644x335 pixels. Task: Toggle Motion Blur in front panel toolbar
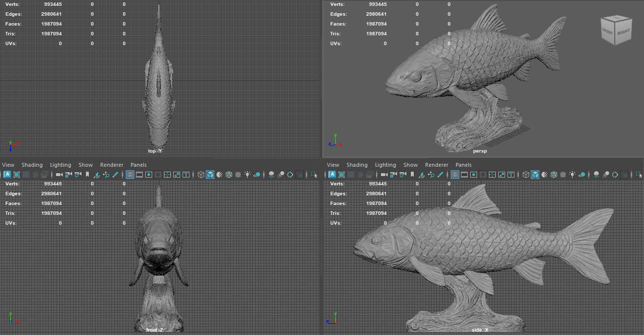281,174
